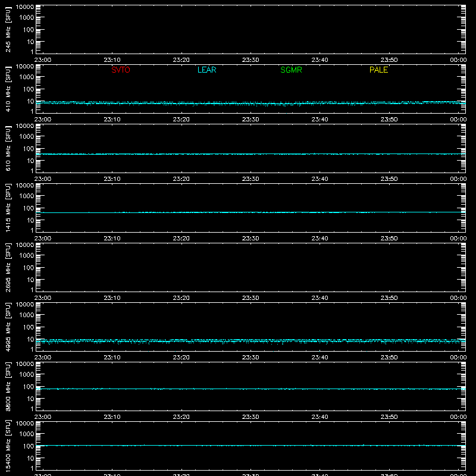The width and height of the screenshot is (476, 476).
Task: Click 23:30 label under the 1415 MHz panel
Action: click(250, 239)
